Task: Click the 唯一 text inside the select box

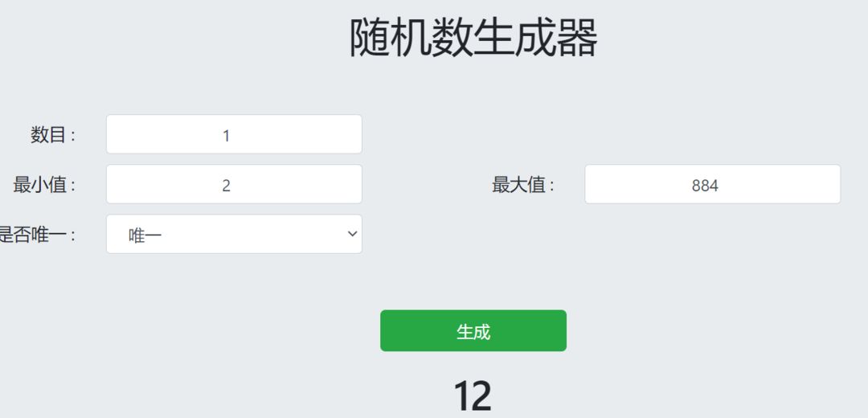Action: tap(145, 236)
